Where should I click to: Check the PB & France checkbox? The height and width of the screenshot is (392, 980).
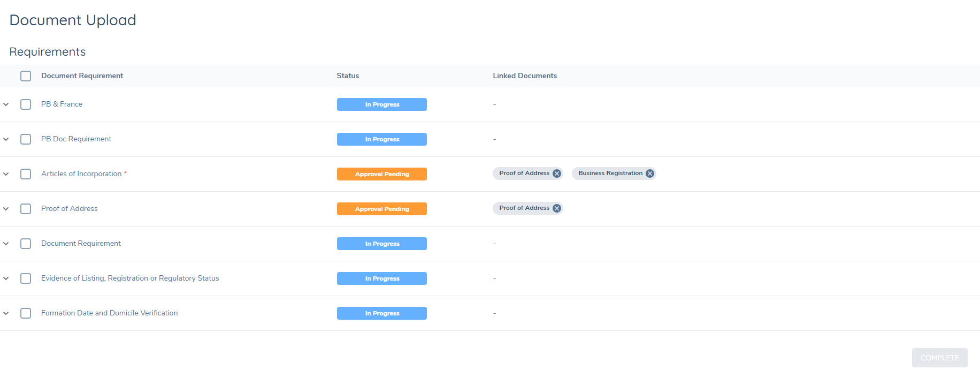[26, 104]
